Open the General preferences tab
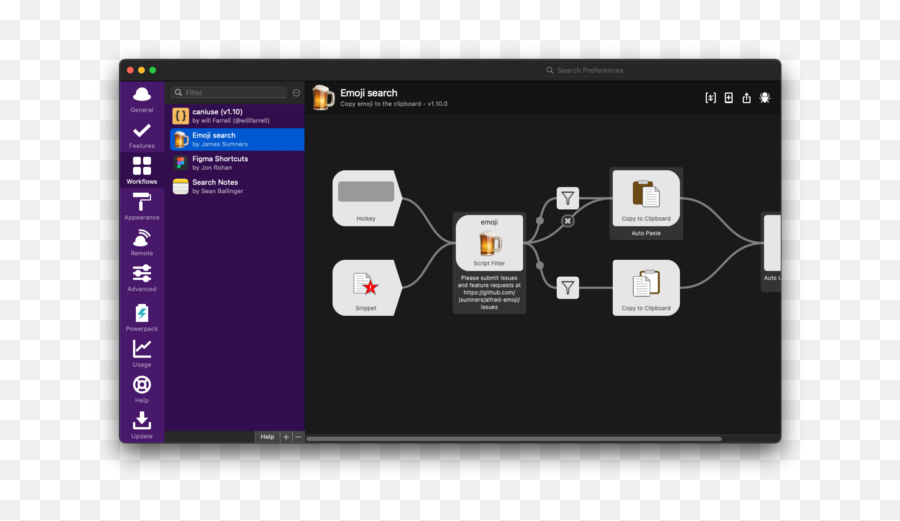The image size is (900, 521). coord(142,99)
